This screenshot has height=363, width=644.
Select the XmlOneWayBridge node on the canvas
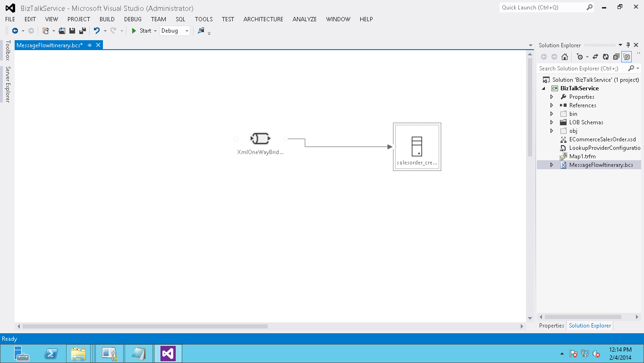(x=261, y=142)
